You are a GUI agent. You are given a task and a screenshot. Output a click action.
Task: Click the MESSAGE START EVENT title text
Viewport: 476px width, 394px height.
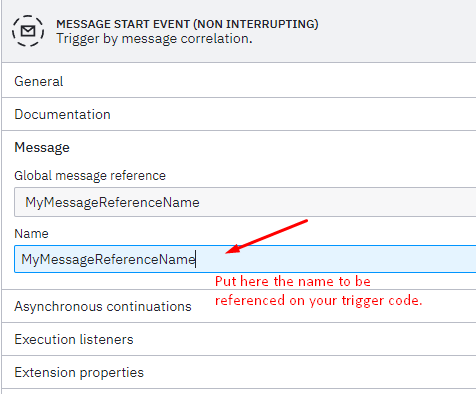187,24
